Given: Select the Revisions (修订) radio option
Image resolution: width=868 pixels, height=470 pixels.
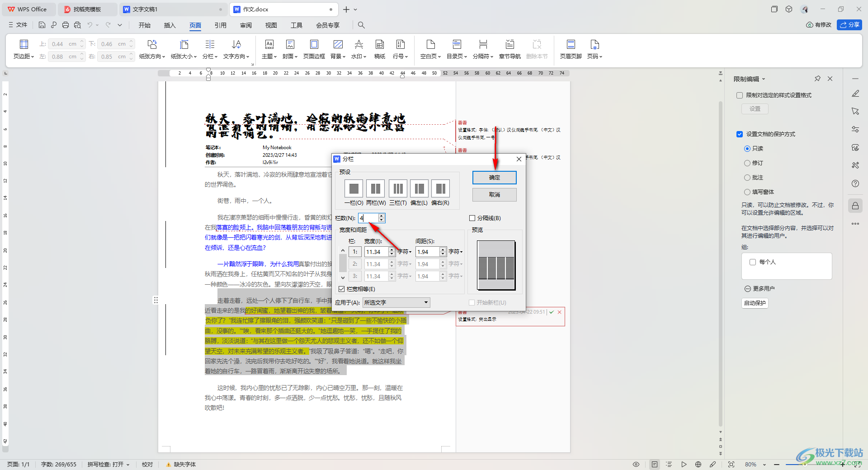Looking at the screenshot, I should pos(747,163).
